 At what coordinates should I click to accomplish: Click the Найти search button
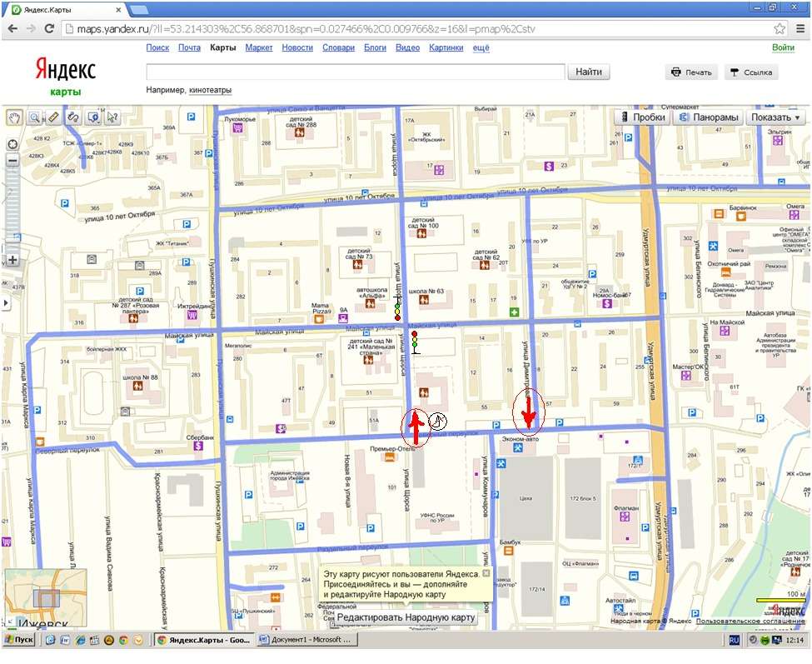pos(589,72)
